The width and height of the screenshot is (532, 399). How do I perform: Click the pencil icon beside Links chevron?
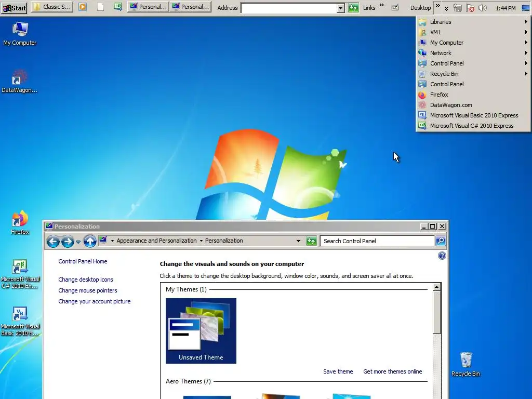pyautogui.click(x=395, y=7)
